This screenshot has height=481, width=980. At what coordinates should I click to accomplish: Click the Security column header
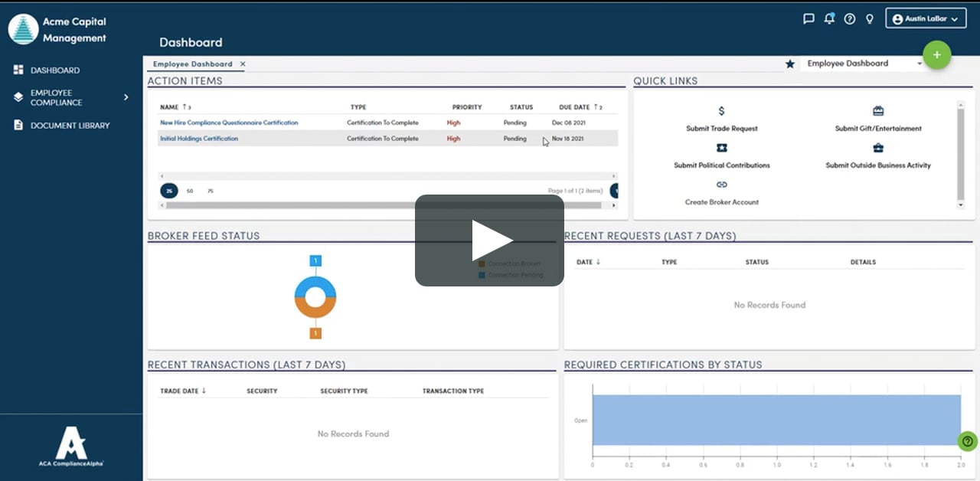[262, 391]
